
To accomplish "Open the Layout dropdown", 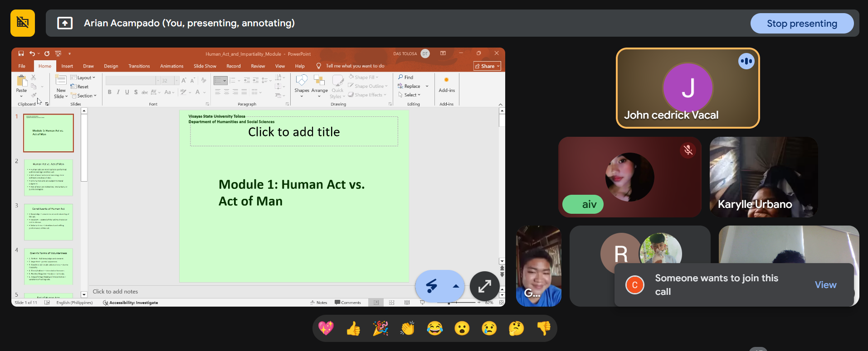I will (x=84, y=78).
